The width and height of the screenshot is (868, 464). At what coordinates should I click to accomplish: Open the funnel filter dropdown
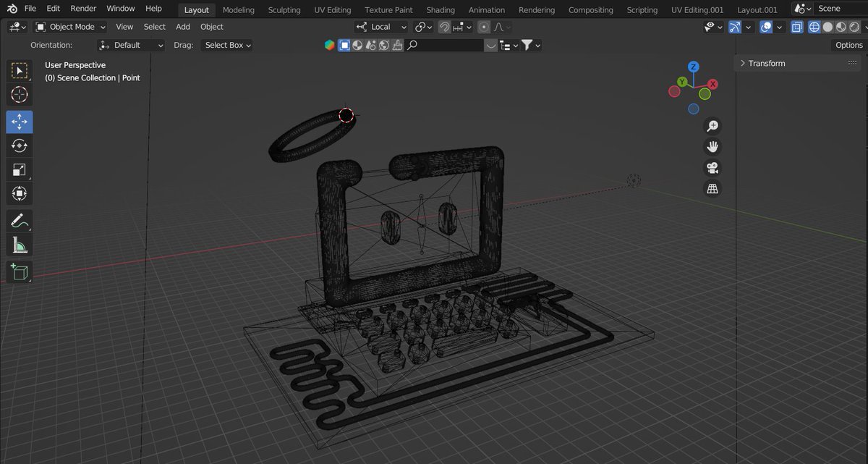pyautogui.click(x=532, y=45)
